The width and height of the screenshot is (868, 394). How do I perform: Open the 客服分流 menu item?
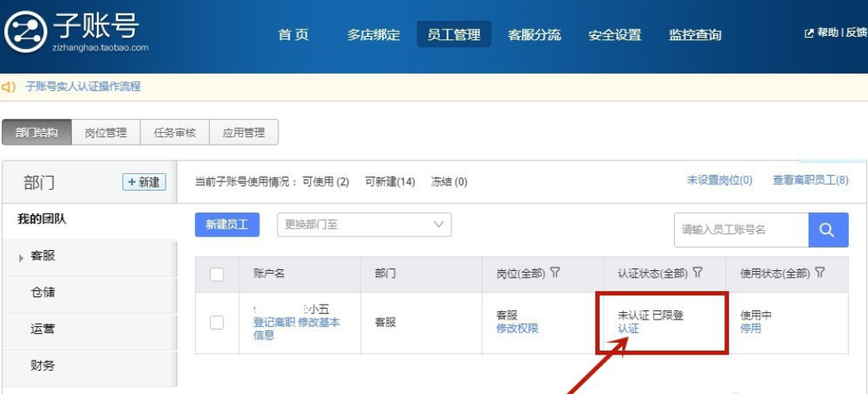click(534, 35)
